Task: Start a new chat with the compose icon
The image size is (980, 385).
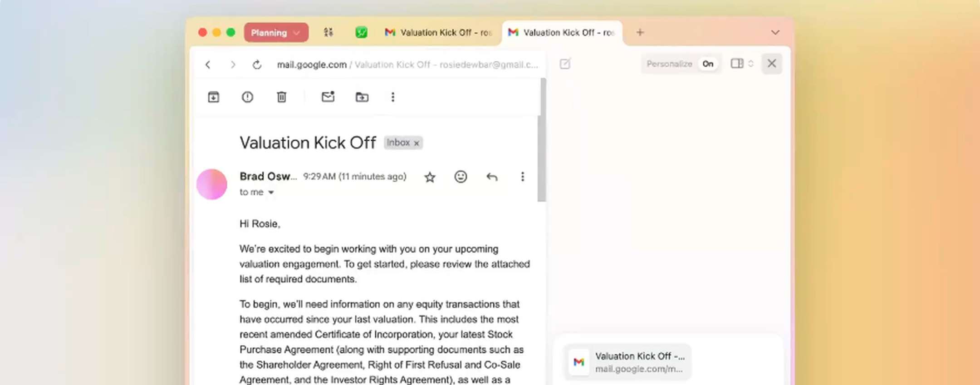Action: 565,64
